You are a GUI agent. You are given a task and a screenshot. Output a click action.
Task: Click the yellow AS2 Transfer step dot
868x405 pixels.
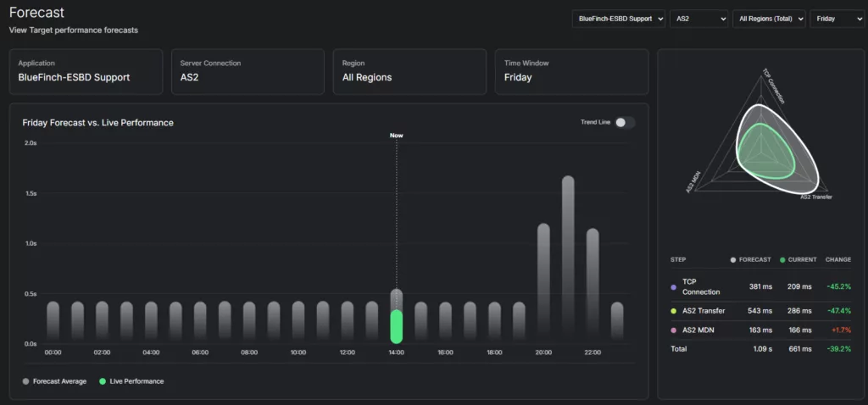click(x=673, y=311)
